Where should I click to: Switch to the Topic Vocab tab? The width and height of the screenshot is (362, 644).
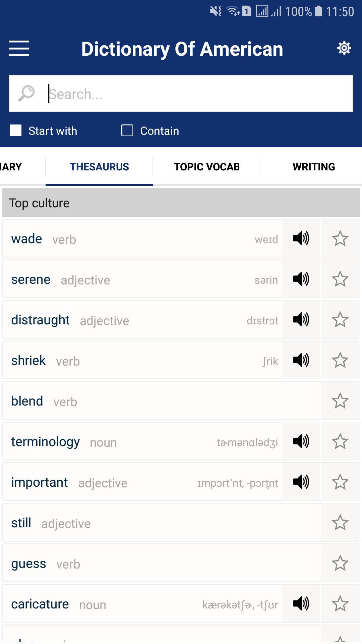pos(206,167)
